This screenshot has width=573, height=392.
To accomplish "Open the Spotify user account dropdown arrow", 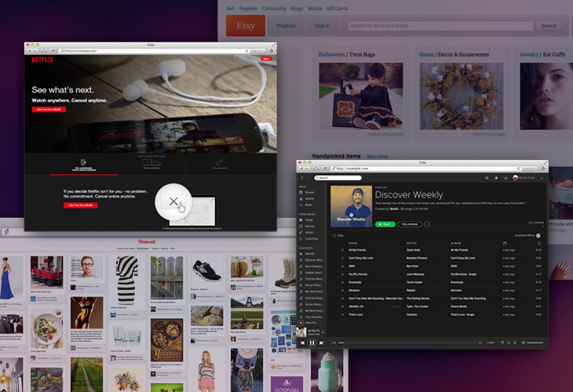I will point(541,178).
